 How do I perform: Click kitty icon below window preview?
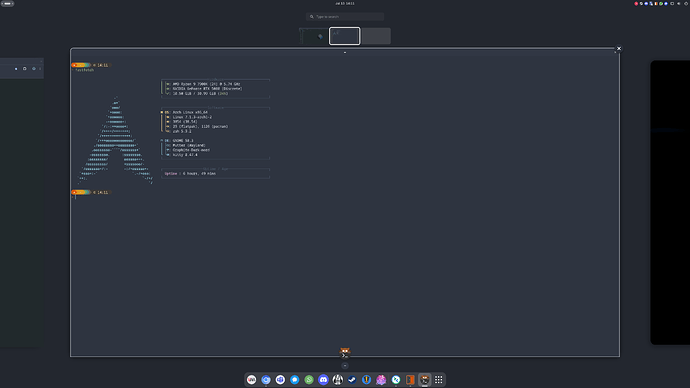345,353
